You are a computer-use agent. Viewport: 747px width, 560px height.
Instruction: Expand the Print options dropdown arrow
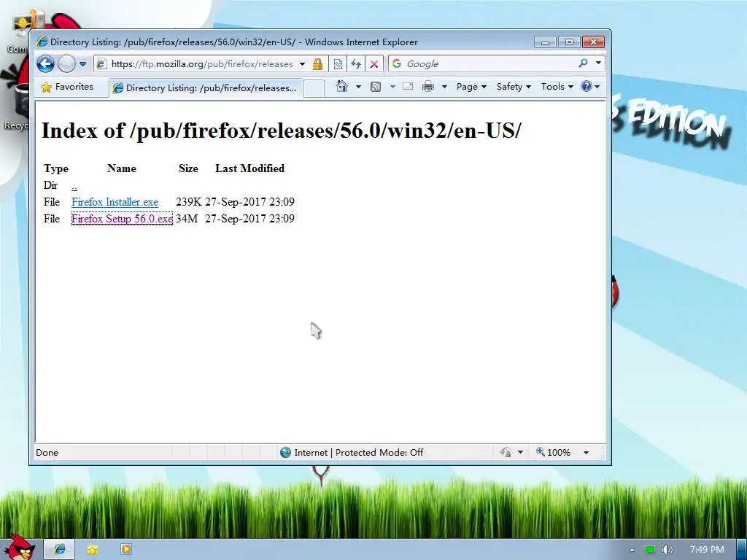click(x=444, y=87)
